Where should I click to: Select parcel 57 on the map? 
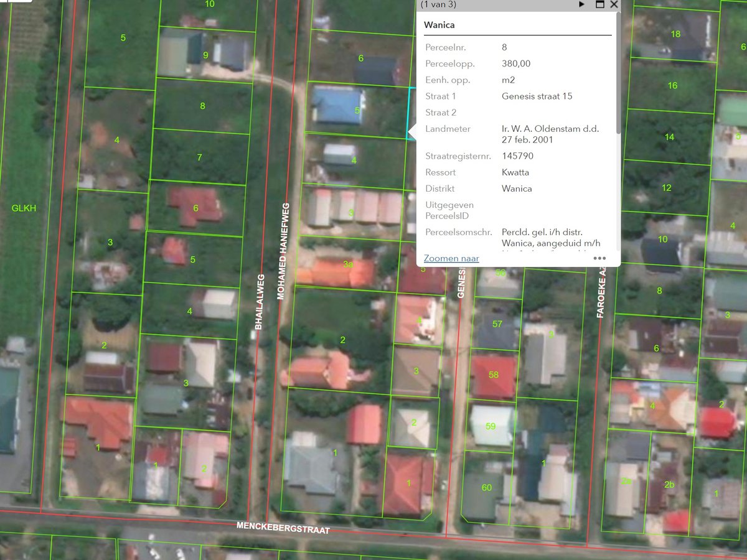[x=497, y=324]
